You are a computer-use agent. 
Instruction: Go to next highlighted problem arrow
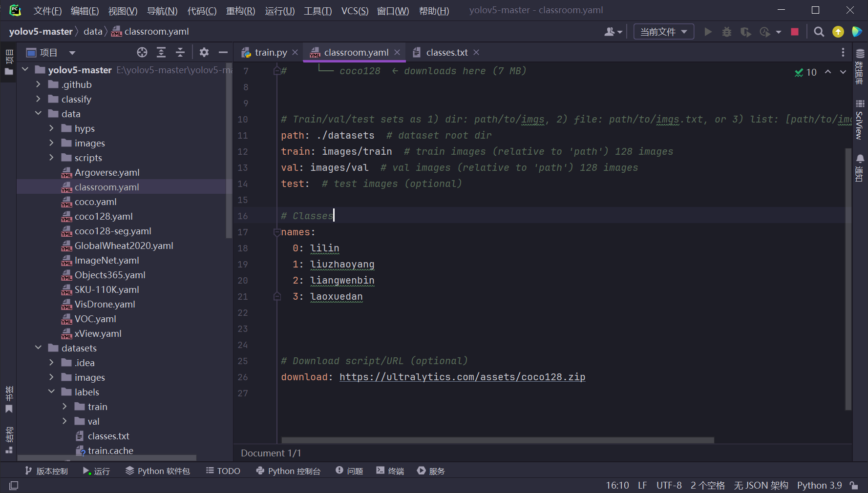click(x=843, y=72)
